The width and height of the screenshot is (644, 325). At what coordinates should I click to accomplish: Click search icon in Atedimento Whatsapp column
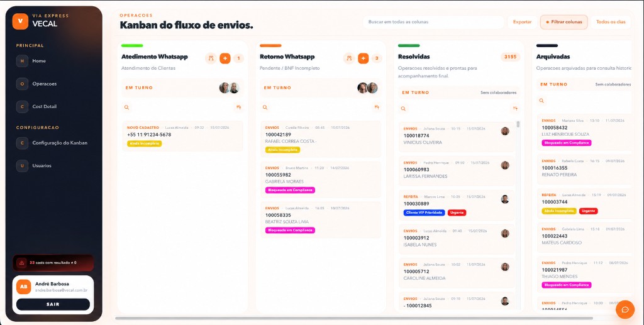point(126,107)
